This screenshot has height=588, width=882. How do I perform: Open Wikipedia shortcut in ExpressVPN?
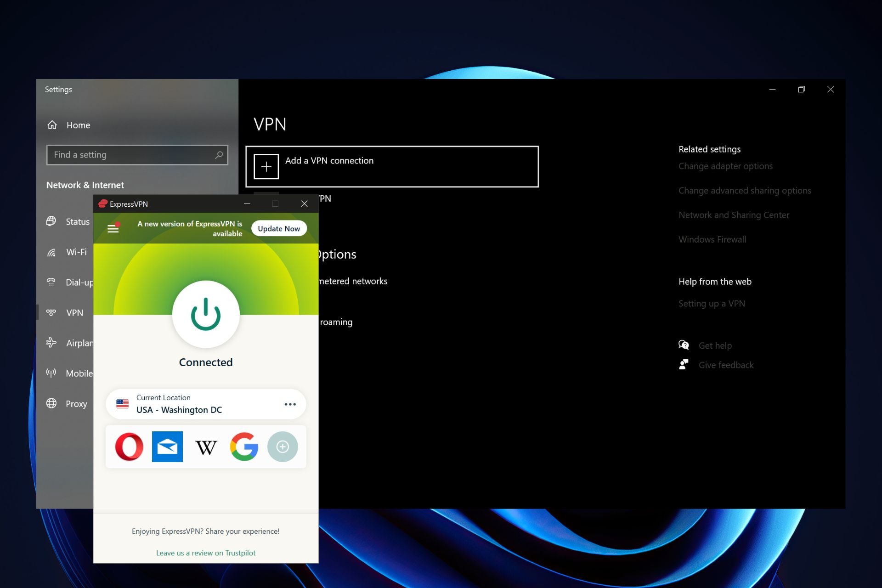[206, 447]
